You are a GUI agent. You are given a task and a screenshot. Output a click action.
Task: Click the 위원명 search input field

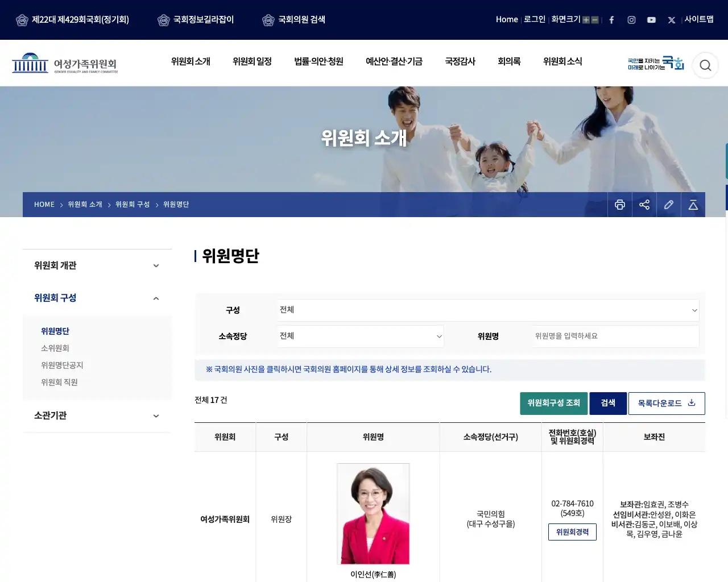615,336
